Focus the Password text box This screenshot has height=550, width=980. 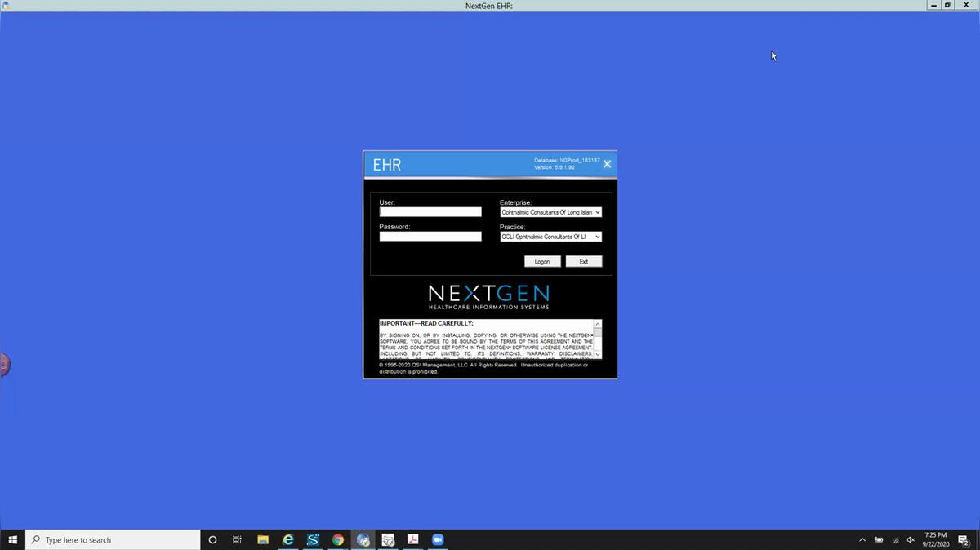[430, 237]
